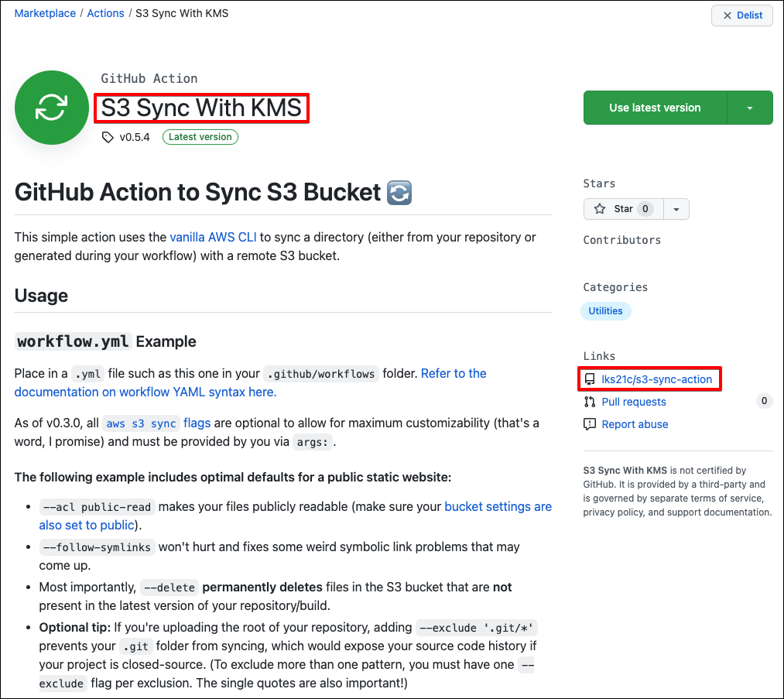Click the GitHub Action to Sync S3 Bucket heading

197,193
